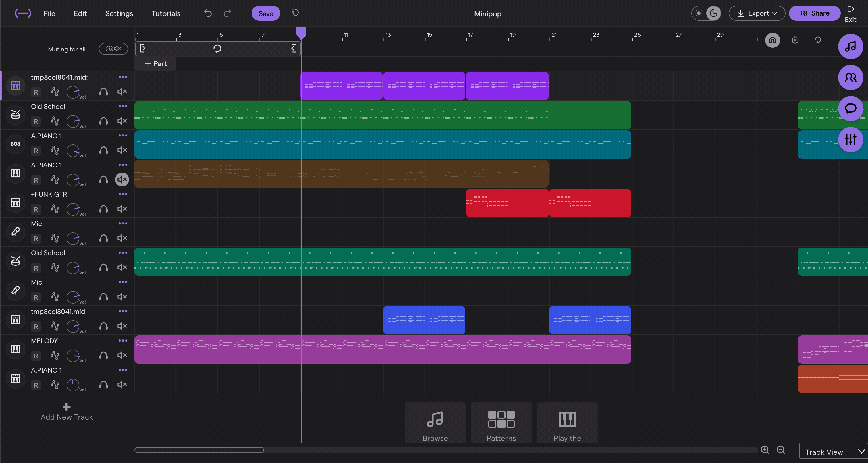Mute the +FUNK GTR track
This screenshot has height=463, width=868.
click(x=122, y=209)
